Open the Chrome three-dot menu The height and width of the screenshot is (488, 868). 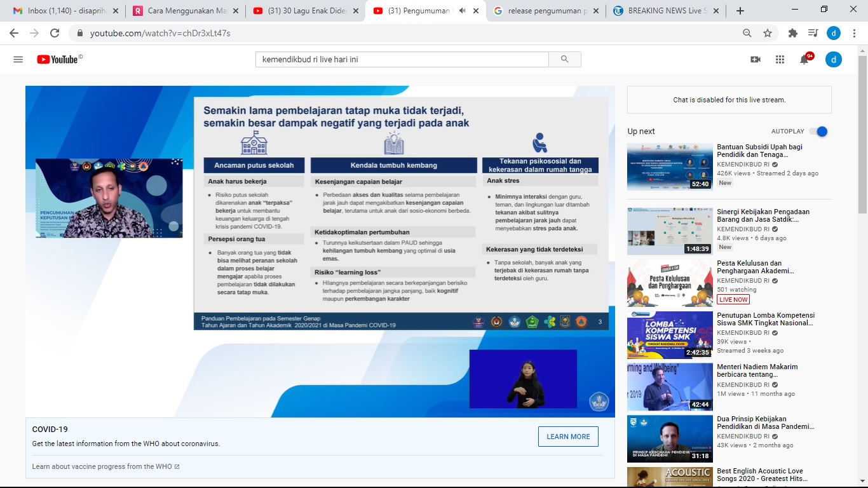pyautogui.click(x=855, y=33)
